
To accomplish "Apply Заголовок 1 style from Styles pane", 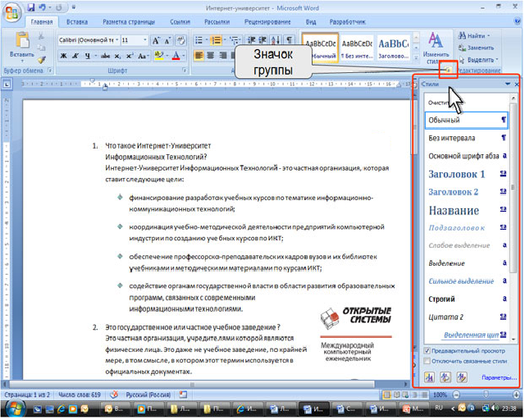I will [x=467, y=174].
